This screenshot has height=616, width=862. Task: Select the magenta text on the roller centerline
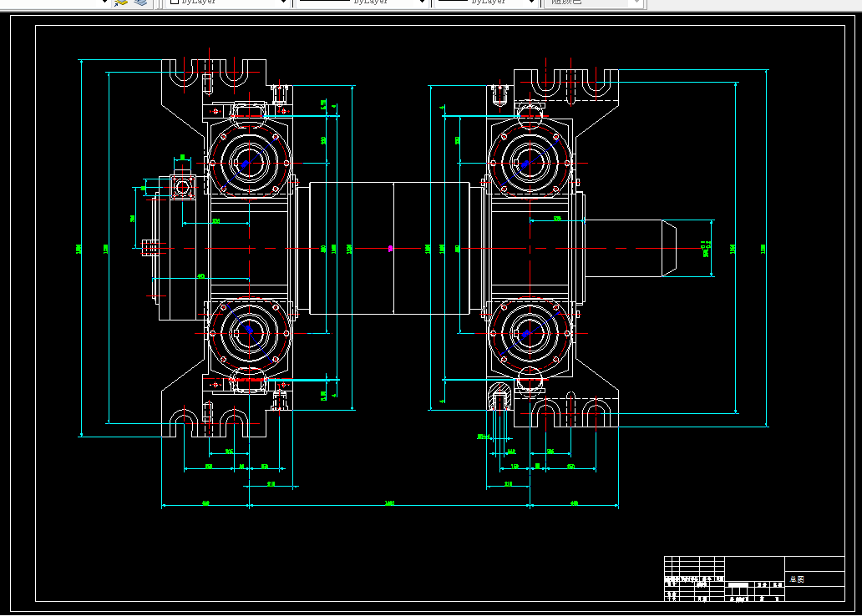[x=390, y=249]
